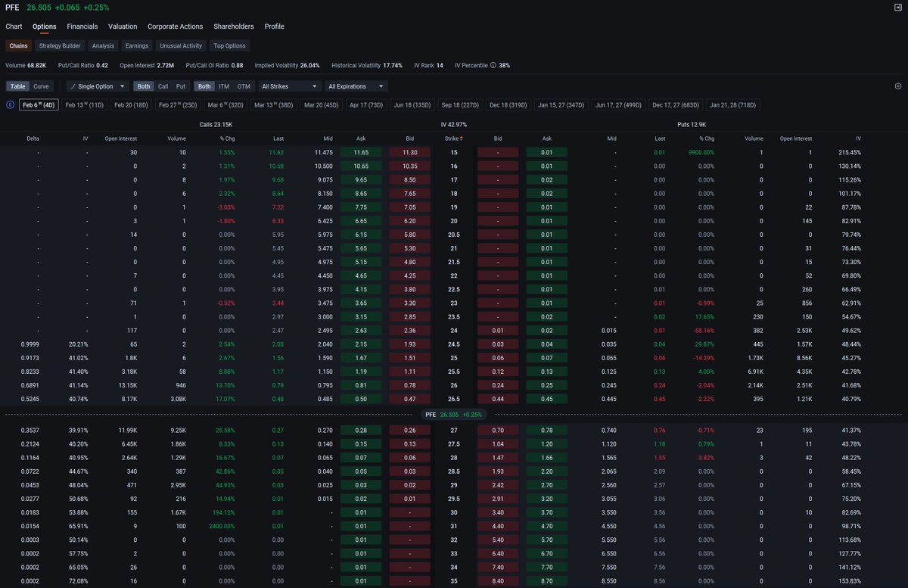
Task: Choose the Dec 18 (319D) expiration
Action: [x=508, y=105]
